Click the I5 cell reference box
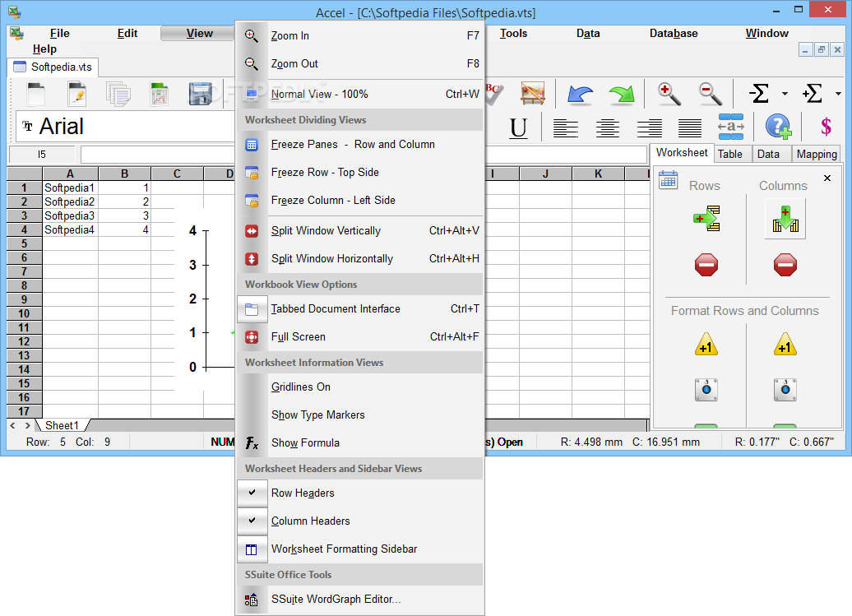Image resolution: width=852 pixels, height=616 pixels. click(x=43, y=155)
